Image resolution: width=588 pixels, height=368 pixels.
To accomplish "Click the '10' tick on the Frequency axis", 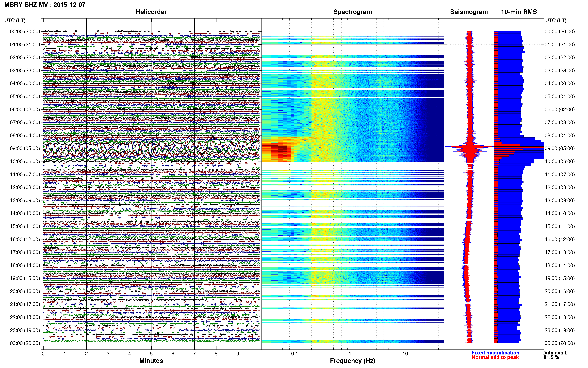I will [x=405, y=354].
